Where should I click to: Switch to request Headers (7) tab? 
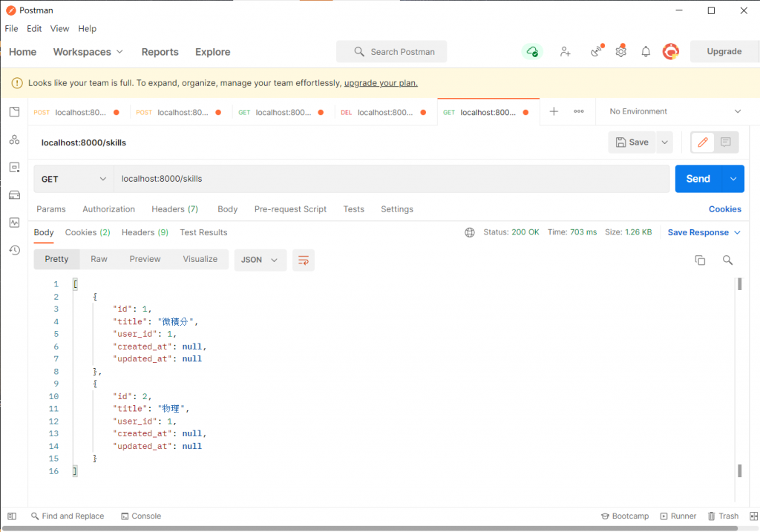coord(174,209)
